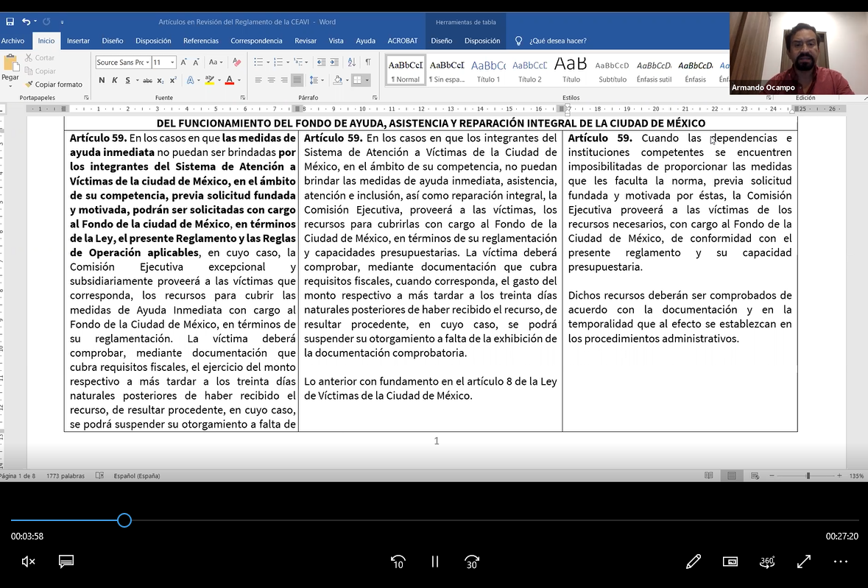Click the Save icon in Word's title bar

10,22
